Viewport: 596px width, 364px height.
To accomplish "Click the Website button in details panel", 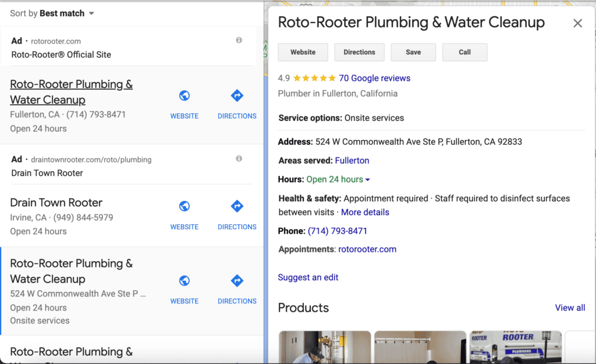I will coord(303,52).
